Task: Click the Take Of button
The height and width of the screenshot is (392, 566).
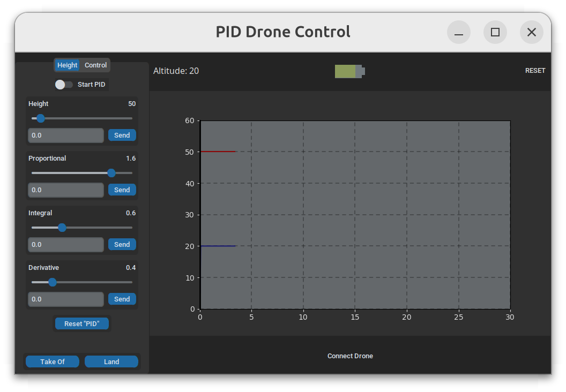Action: (53, 362)
